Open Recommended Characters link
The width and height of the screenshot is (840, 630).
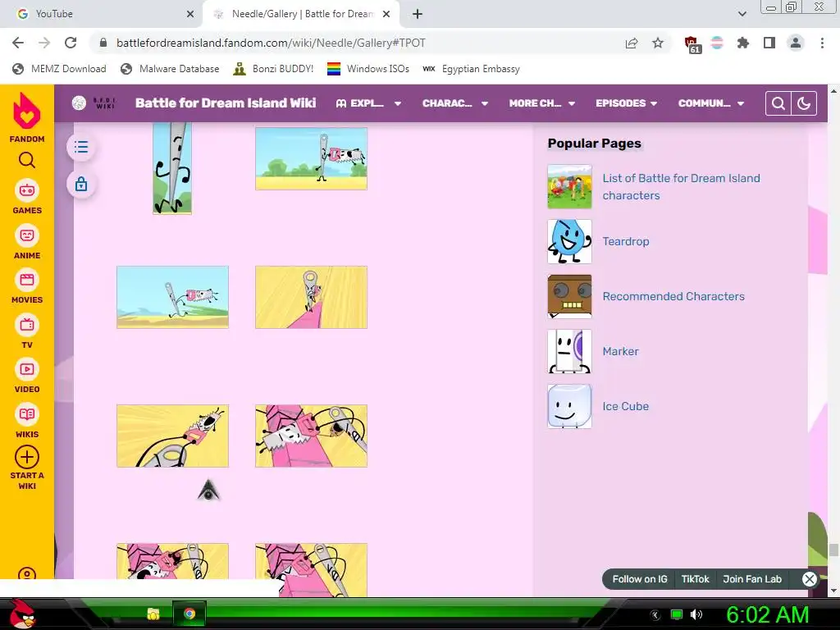click(x=673, y=296)
